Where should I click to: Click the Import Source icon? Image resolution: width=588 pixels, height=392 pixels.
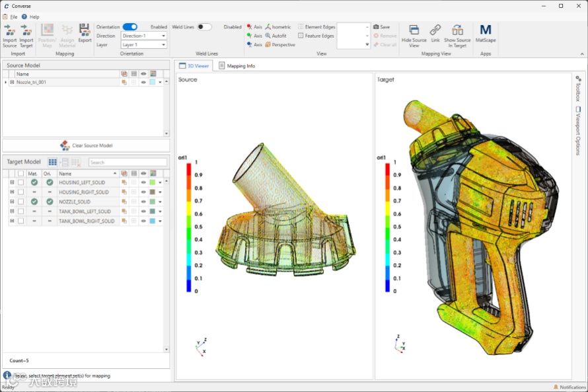9,30
